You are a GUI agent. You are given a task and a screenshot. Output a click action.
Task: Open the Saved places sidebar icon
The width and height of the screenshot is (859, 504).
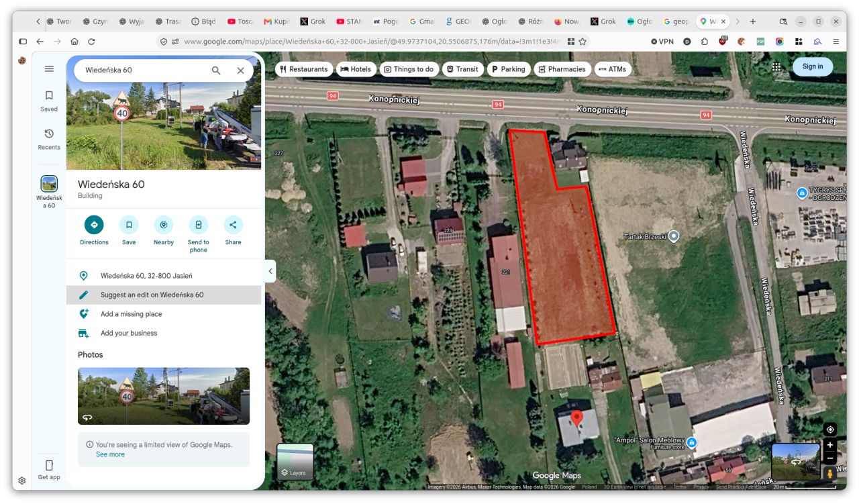[x=49, y=101]
